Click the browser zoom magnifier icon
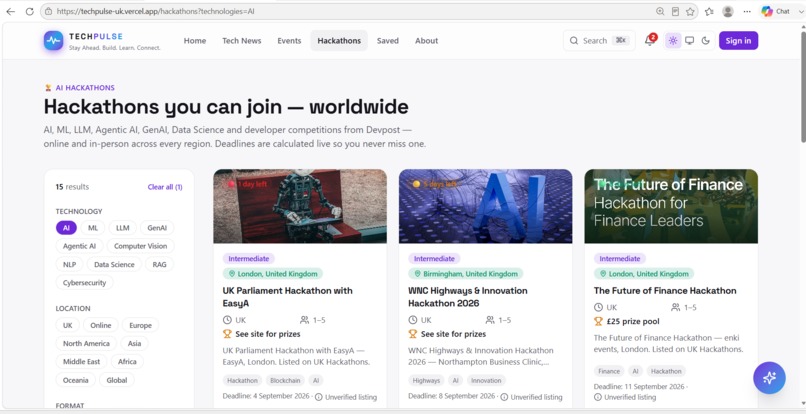This screenshot has width=806, height=414. (x=660, y=11)
